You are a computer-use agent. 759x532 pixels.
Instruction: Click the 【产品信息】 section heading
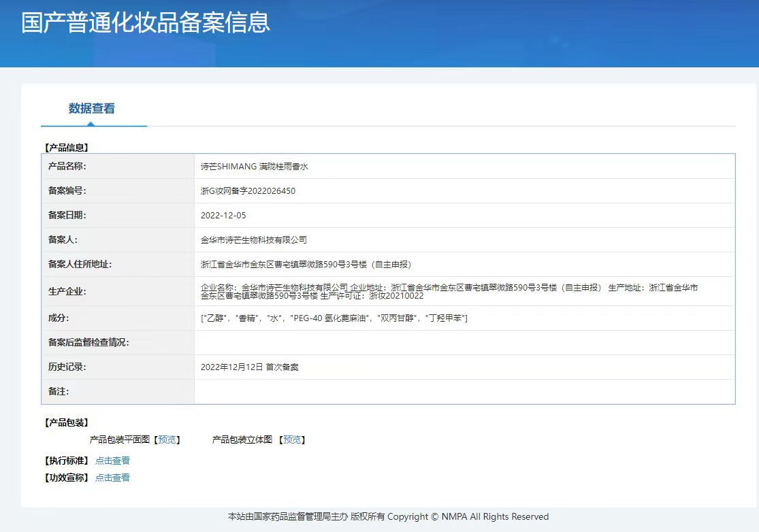click(x=66, y=148)
